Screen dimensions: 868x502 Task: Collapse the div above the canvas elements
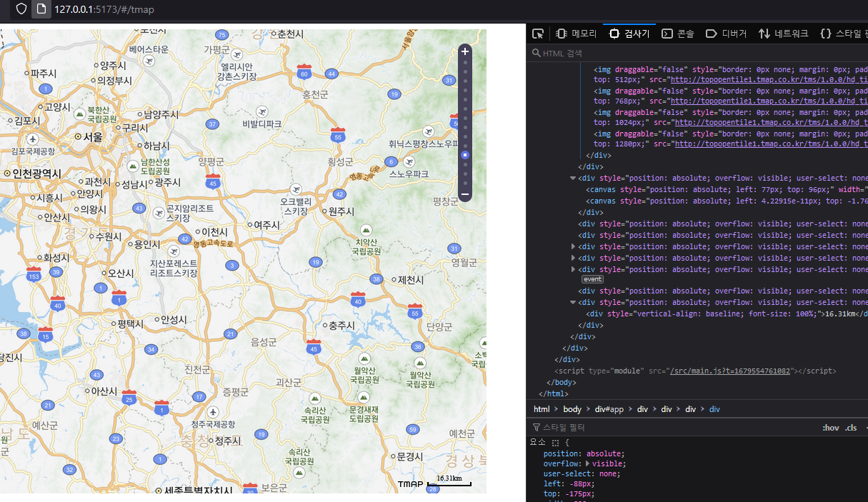pos(573,178)
